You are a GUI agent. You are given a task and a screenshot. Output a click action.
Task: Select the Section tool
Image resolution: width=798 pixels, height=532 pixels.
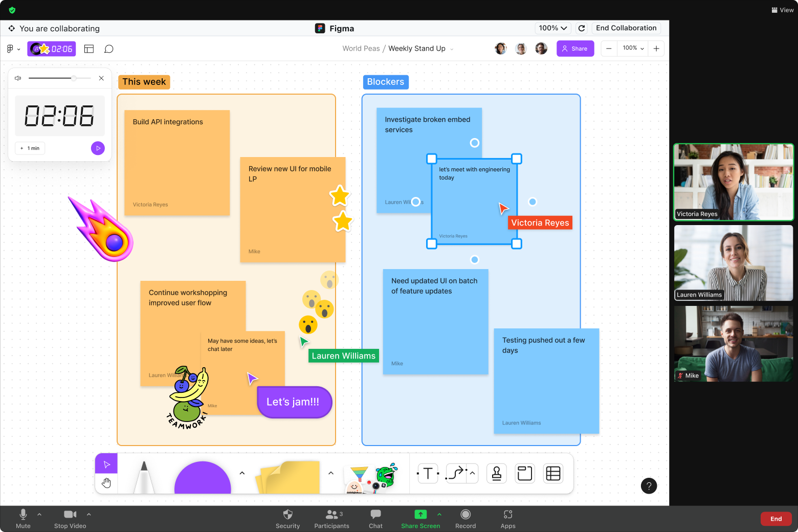(x=524, y=473)
